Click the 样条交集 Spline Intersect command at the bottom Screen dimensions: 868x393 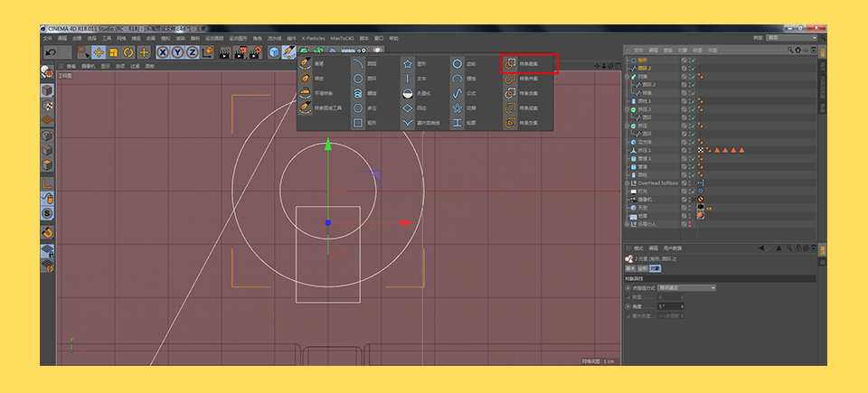click(x=522, y=123)
